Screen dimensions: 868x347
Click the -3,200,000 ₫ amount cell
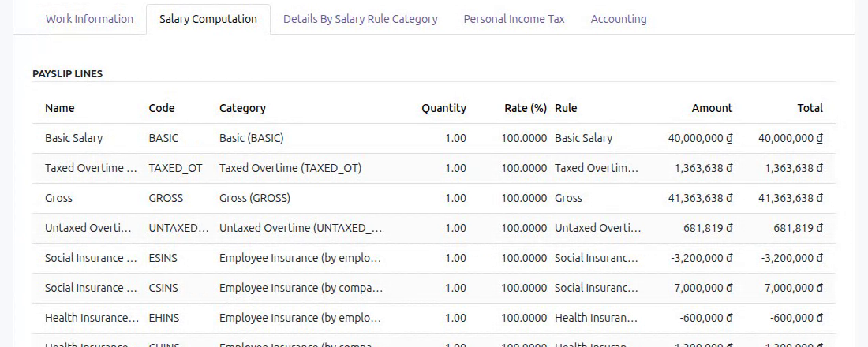pyautogui.click(x=702, y=258)
